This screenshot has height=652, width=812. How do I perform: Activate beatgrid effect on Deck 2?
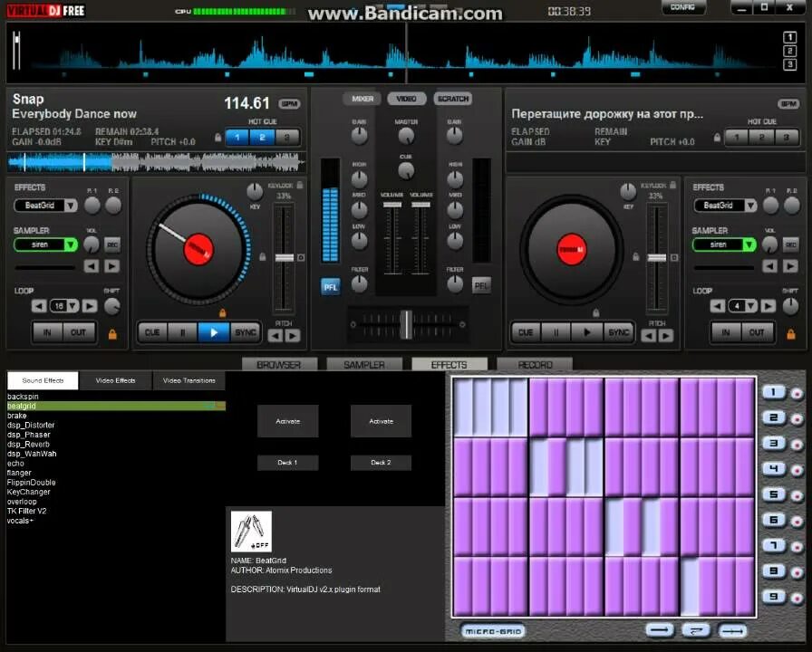pos(382,421)
